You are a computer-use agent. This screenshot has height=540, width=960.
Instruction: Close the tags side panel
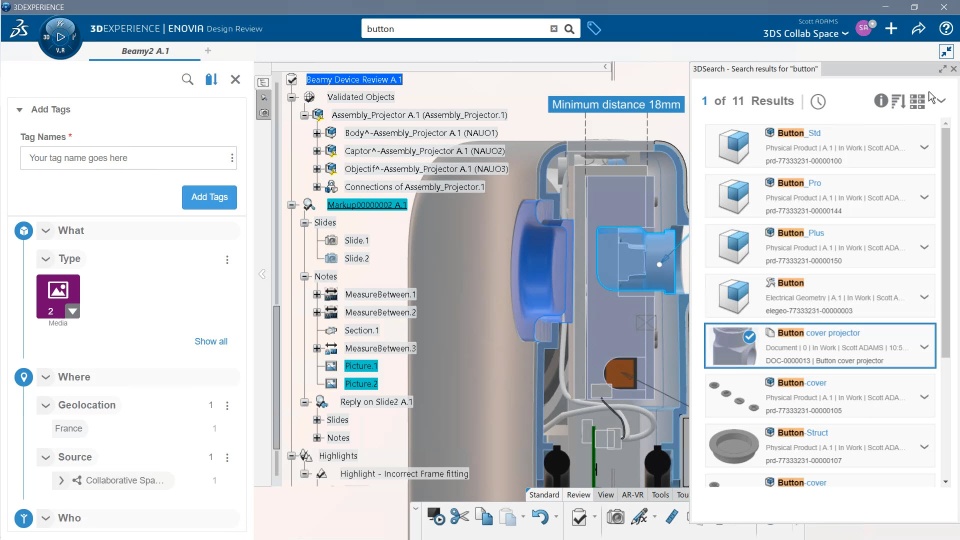235,79
